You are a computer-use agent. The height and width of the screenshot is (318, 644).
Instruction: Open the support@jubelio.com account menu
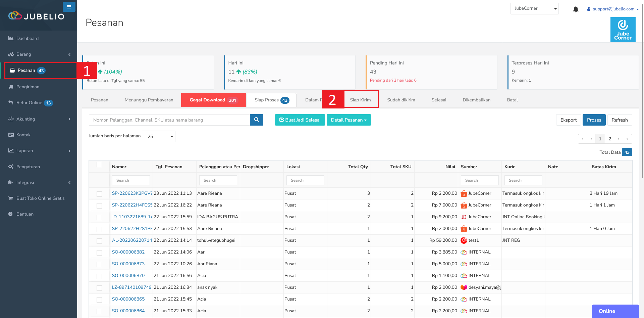(x=613, y=9)
